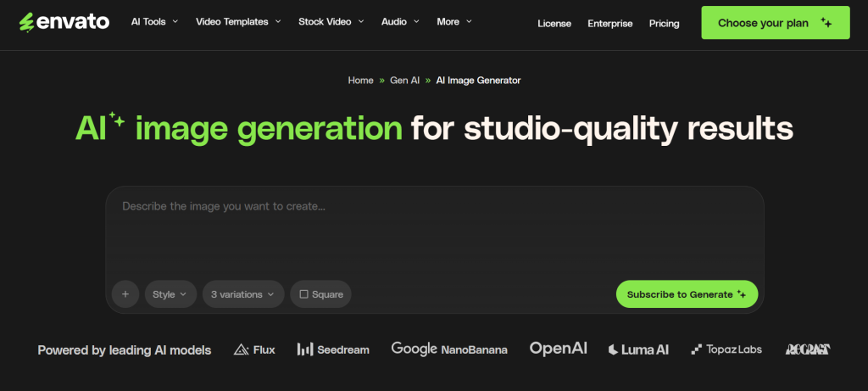Click the Luma AI logo
The image size is (868, 391).
pyautogui.click(x=638, y=349)
